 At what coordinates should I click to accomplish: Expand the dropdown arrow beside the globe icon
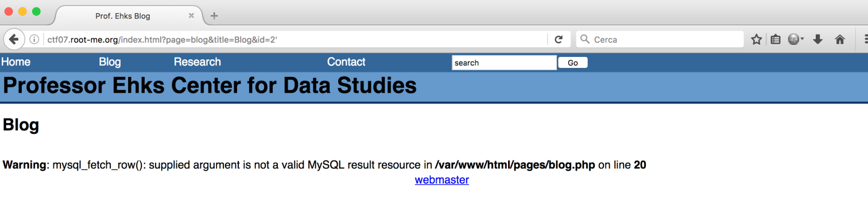pyautogui.click(x=803, y=39)
